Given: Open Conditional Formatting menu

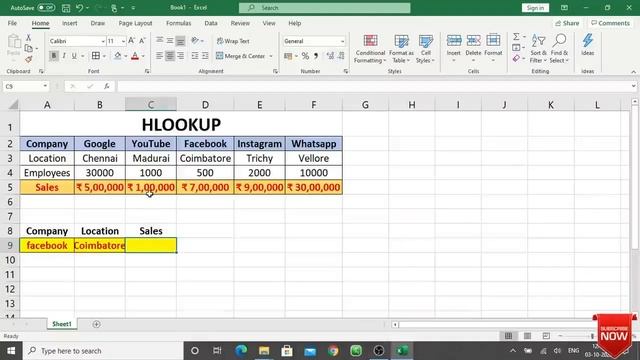Looking at the screenshot, I should point(370,49).
